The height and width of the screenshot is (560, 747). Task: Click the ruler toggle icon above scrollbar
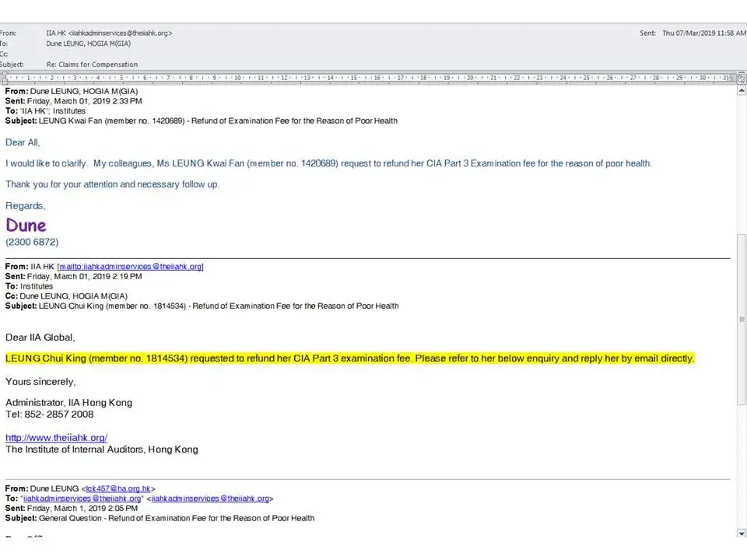coord(742,79)
